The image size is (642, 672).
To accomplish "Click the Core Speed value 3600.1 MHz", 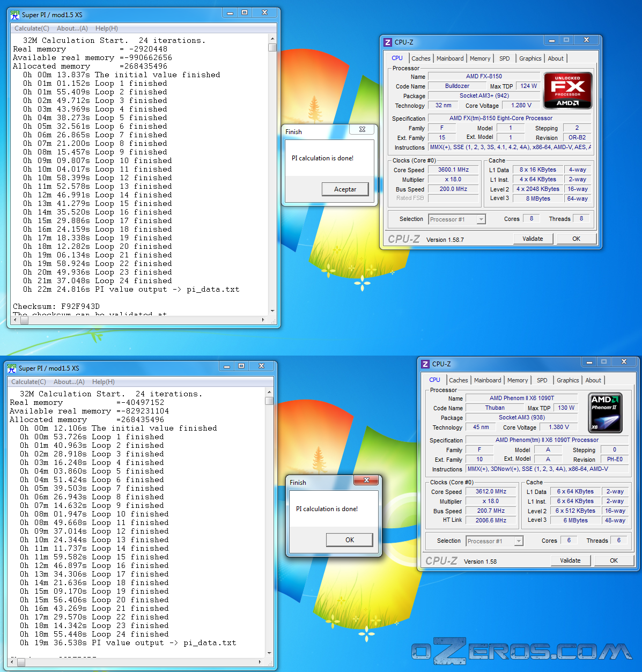I will point(453,169).
